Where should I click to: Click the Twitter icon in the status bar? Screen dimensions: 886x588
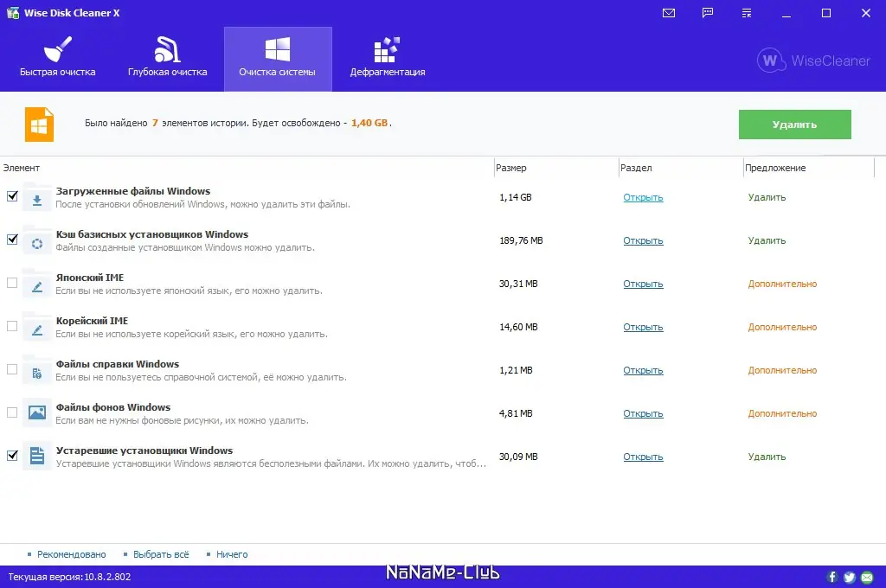click(x=849, y=577)
